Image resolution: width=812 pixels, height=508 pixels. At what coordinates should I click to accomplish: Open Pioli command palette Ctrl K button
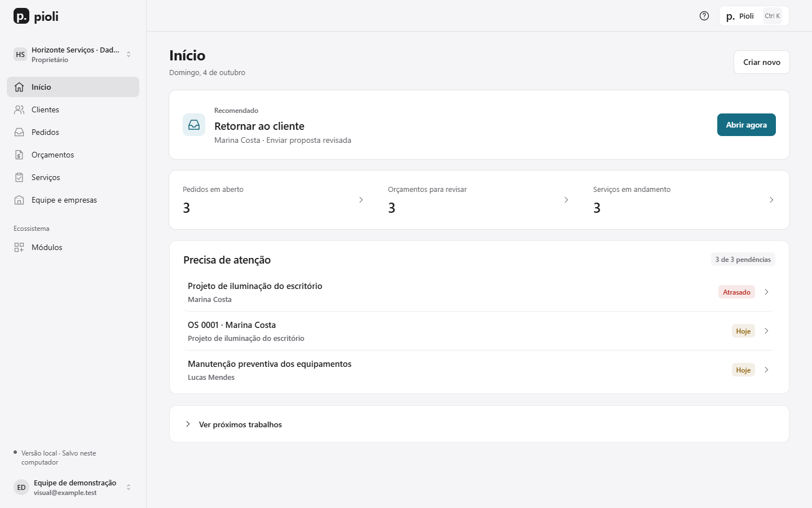coord(754,16)
